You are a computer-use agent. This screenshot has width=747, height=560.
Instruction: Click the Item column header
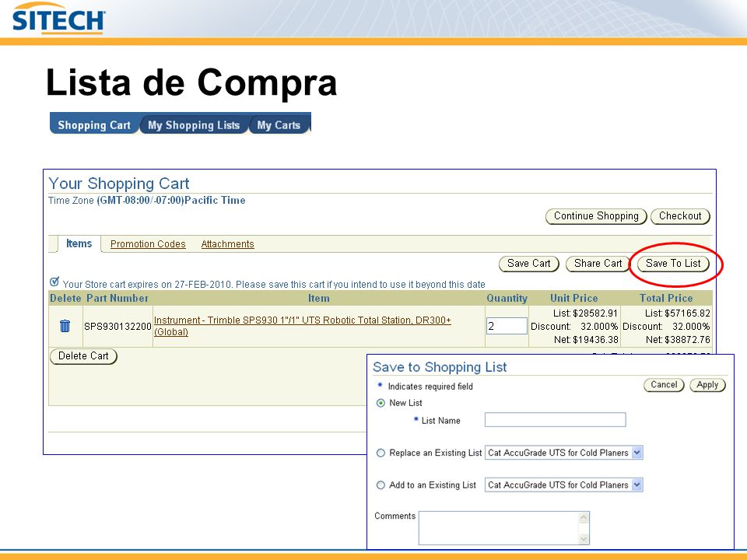[318, 298]
